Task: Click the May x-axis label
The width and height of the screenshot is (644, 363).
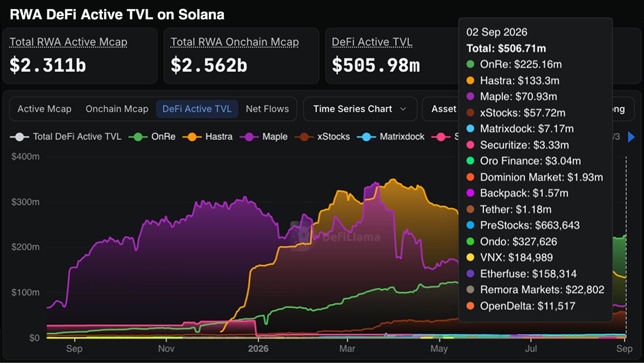Action: 439,349
